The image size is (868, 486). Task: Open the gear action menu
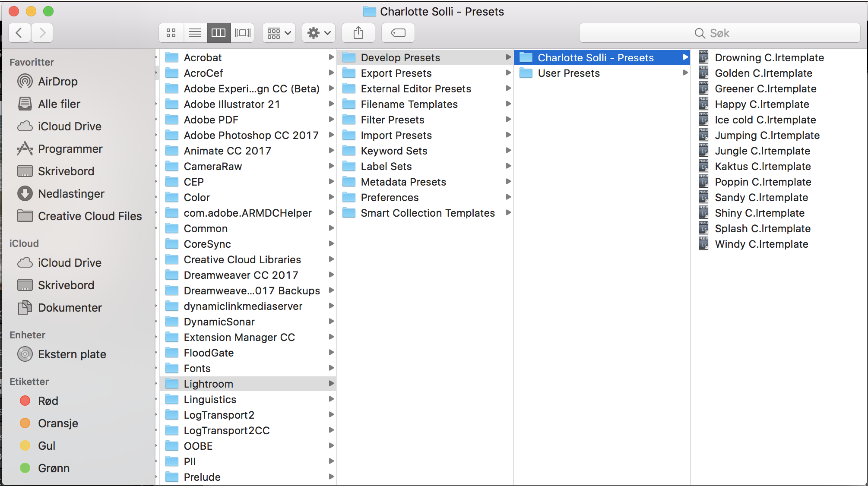tap(319, 33)
